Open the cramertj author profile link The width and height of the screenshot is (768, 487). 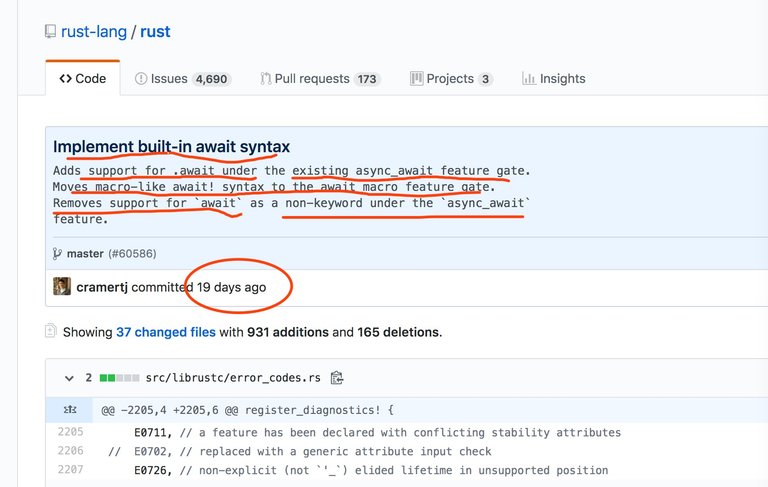(x=104, y=287)
